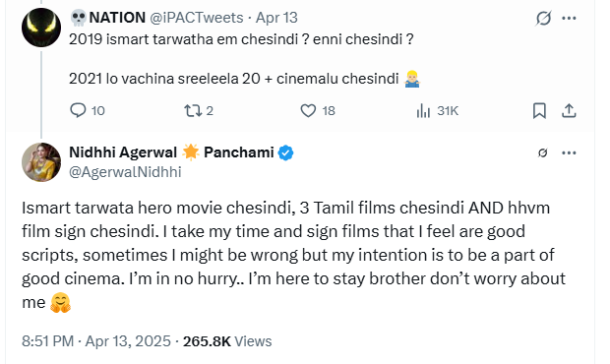Viewport: 610px width, 364px height.
Task: Open Nidhhi Agerwal's profile picture
Action: (x=41, y=162)
